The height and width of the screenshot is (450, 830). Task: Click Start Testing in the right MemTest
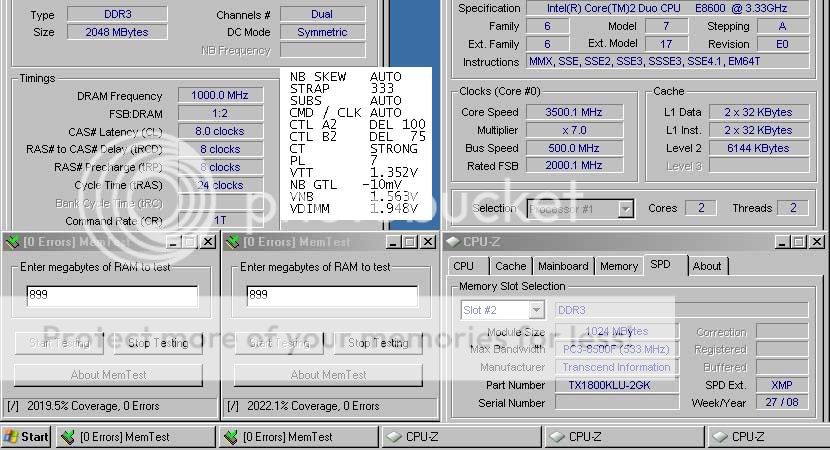[x=279, y=343]
